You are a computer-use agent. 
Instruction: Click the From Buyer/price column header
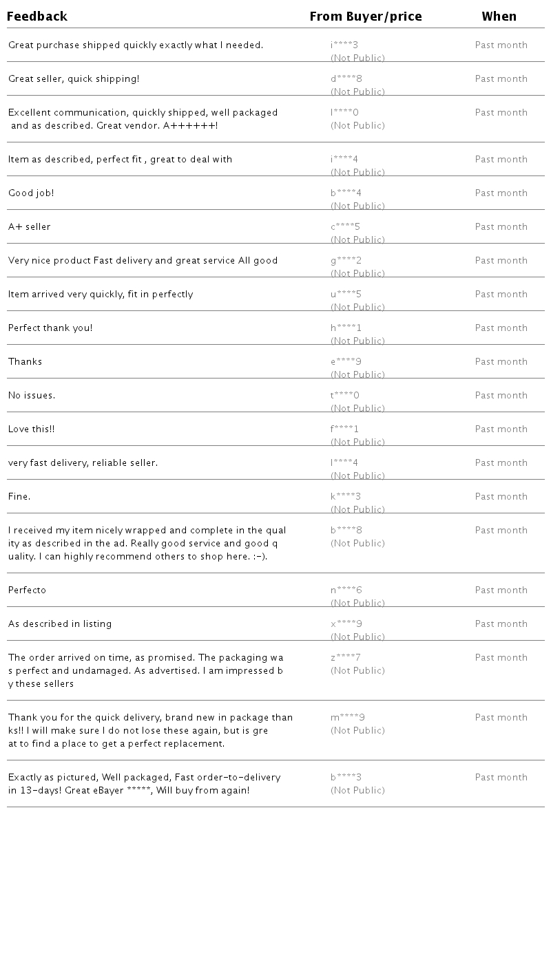[x=365, y=17]
